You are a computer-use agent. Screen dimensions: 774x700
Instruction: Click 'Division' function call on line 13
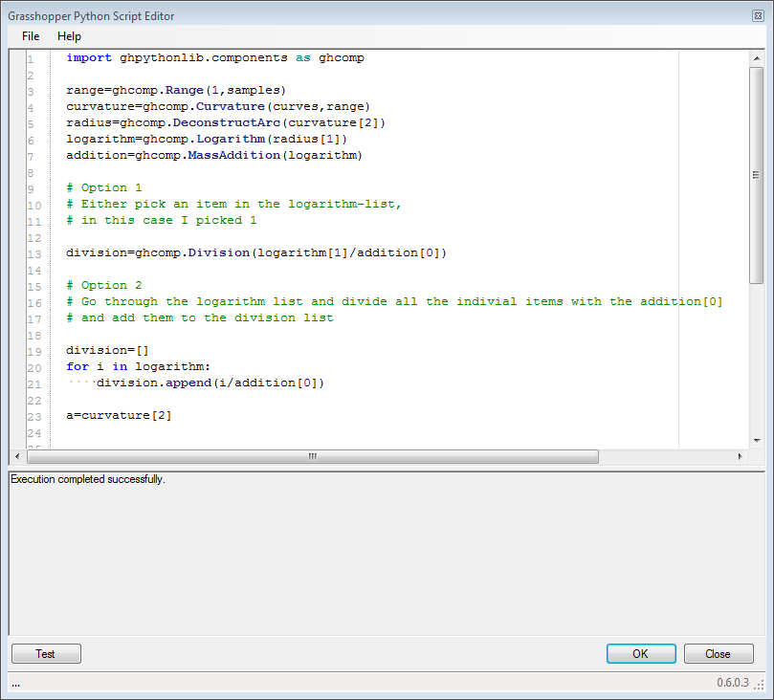tap(219, 253)
